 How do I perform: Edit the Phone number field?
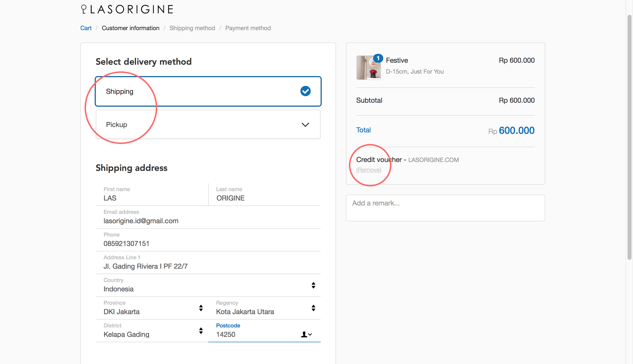point(208,240)
